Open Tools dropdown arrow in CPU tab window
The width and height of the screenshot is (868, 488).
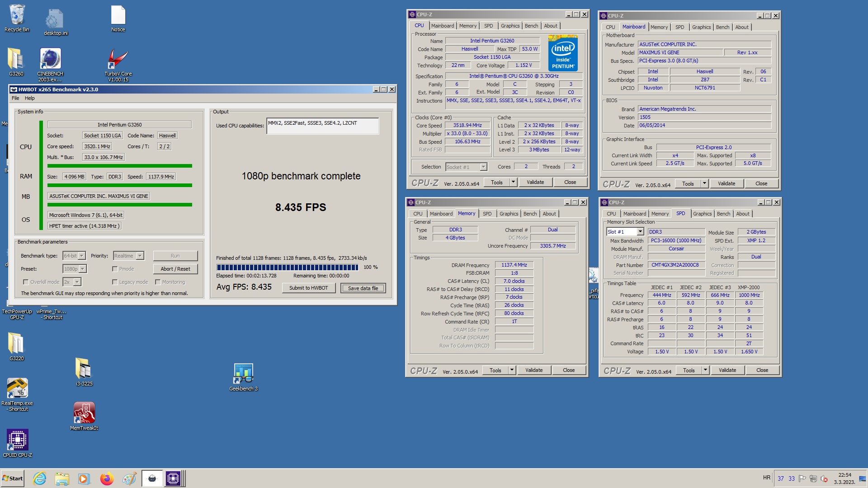click(x=513, y=183)
